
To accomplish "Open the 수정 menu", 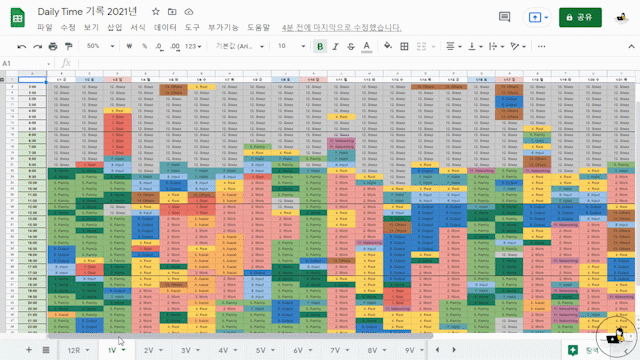I will coord(68,27).
